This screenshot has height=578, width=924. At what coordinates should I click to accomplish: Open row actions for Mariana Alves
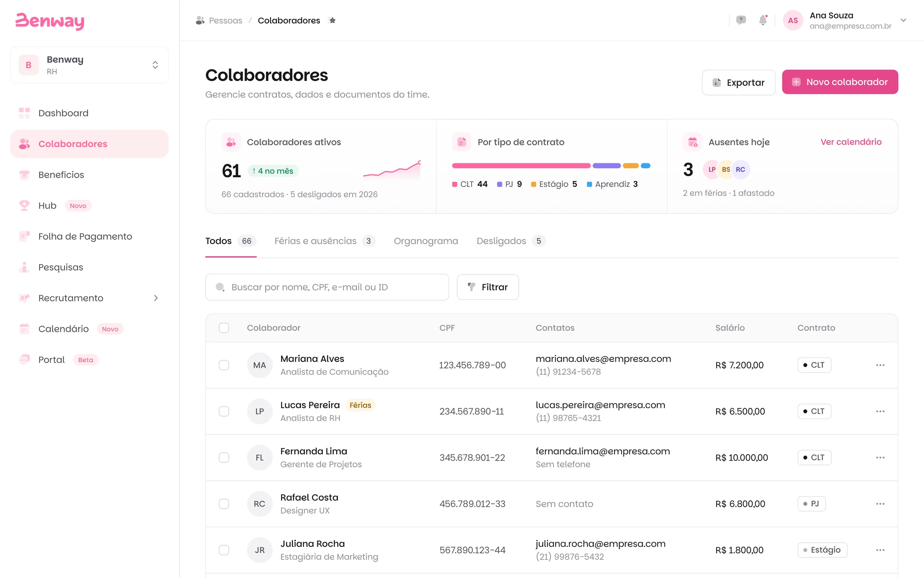pyautogui.click(x=880, y=365)
